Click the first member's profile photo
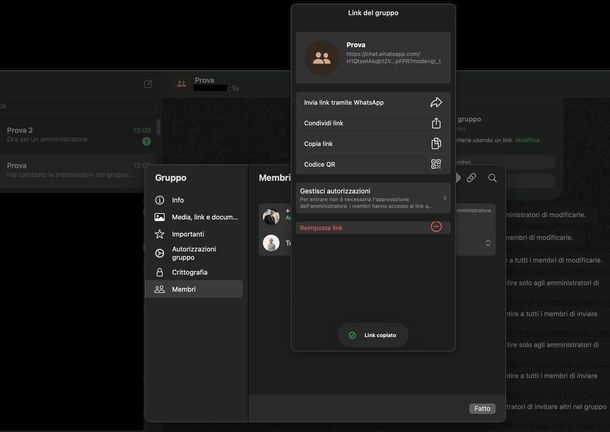Image resolution: width=610 pixels, height=432 pixels. click(x=271, y=216)
